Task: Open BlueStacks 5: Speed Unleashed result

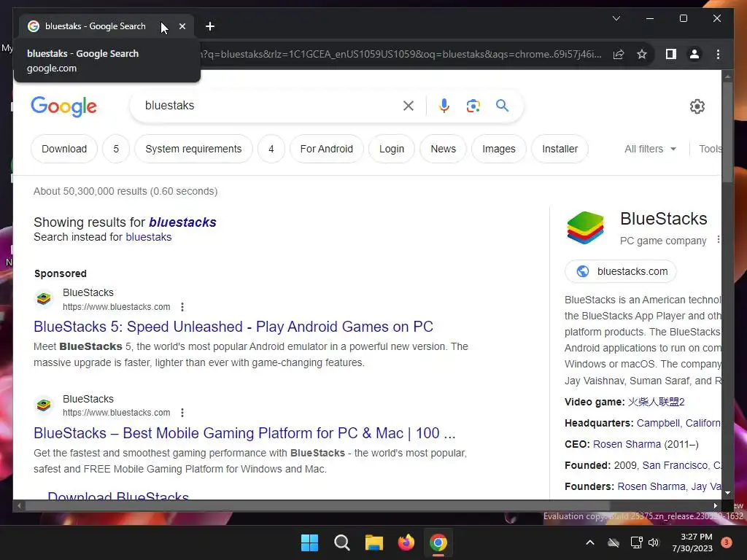Action: point(233,327)
